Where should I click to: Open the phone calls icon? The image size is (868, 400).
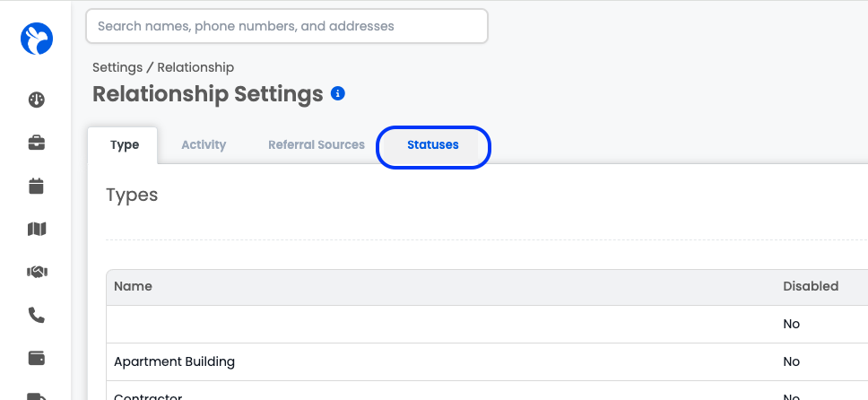tap(37, 316)
